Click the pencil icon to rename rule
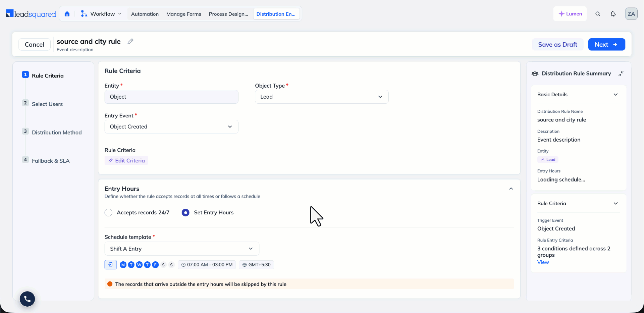This screenshot has width=644, height=313. pos(130,41)
